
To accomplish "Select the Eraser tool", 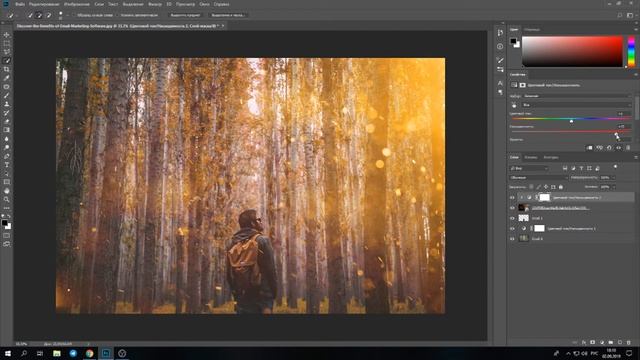I will click(7, 121).
